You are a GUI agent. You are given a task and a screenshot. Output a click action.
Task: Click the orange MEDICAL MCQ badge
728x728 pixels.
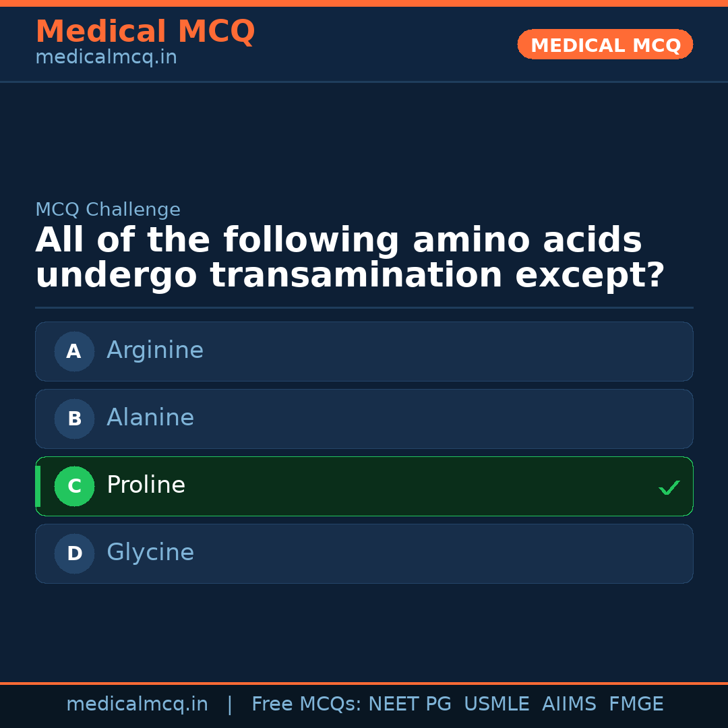click(605, 44)
